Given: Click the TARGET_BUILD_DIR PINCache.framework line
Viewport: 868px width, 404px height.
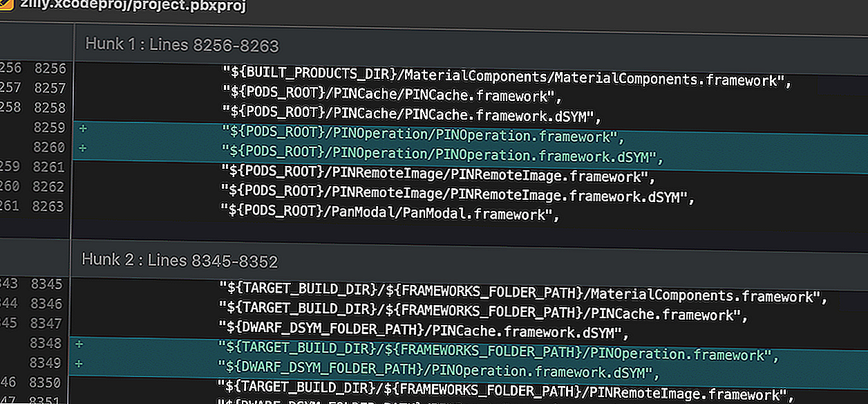Looking at the screenshot, I should point(484,310).
